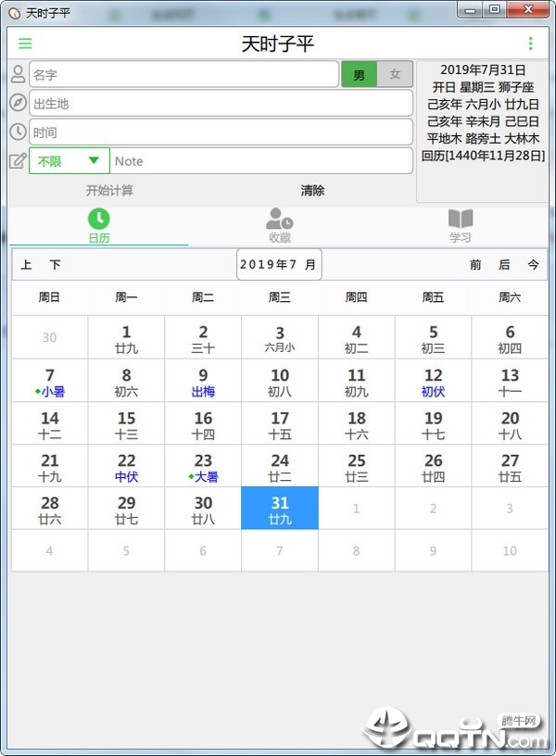Open the 2019年7月 month selector
This screenshot has width=556, height=756.
[279, 264]
